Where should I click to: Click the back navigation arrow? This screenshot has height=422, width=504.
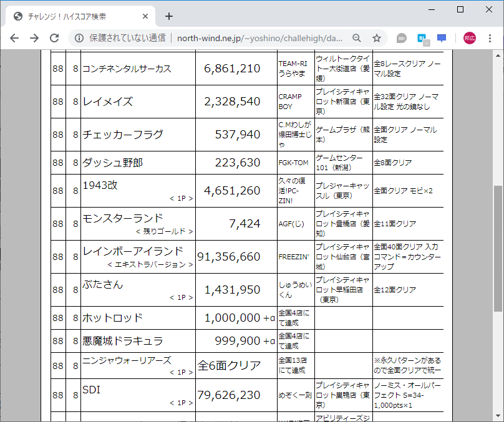click(x=14, y=38)
